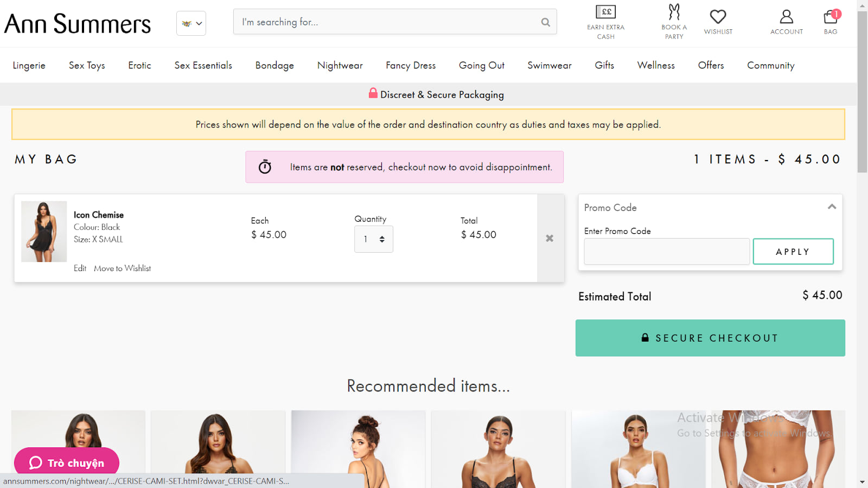Open the Going Out menu

tap(482, 66)
